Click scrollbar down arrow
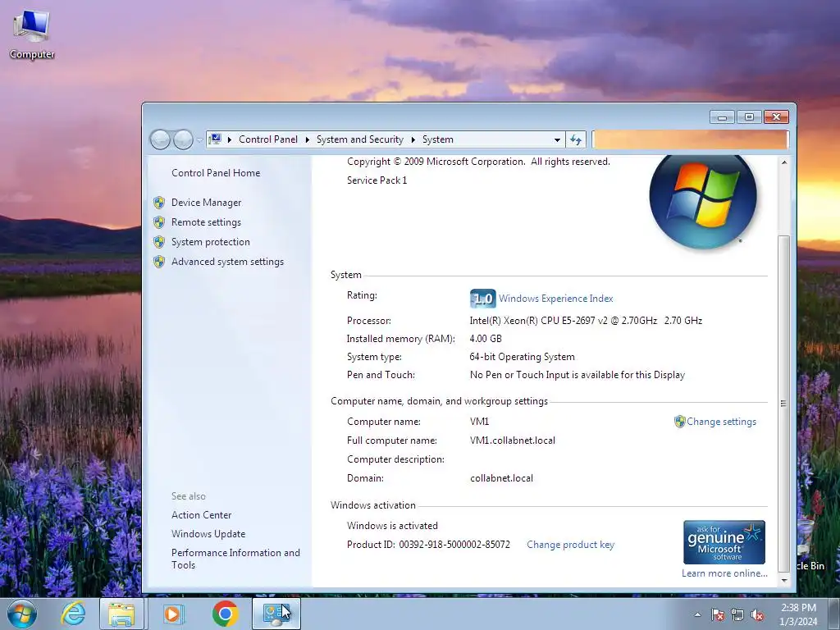The height and width of the screenshot is (630, 840). point(783,581)
